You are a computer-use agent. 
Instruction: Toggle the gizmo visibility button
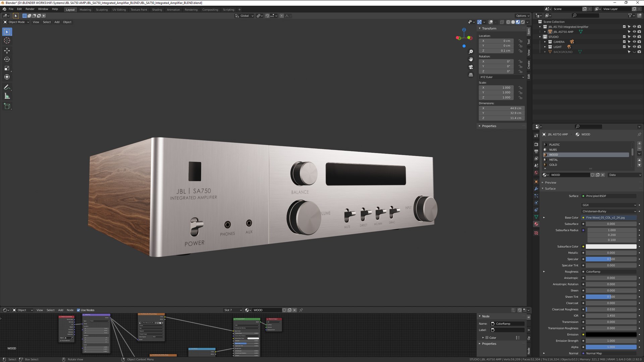point(479,22)
